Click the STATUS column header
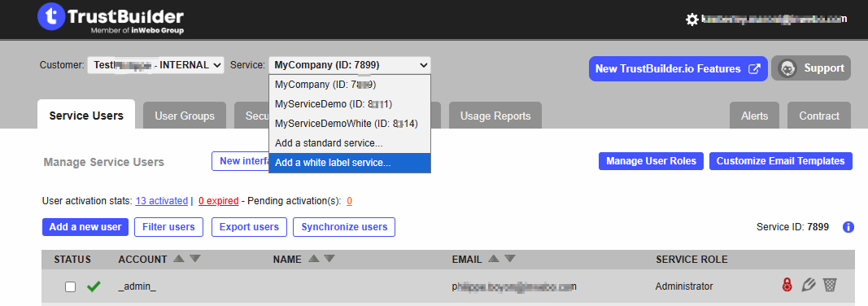Image resolution: width=868 pixels, height=306 pixels. coord(72,259)
